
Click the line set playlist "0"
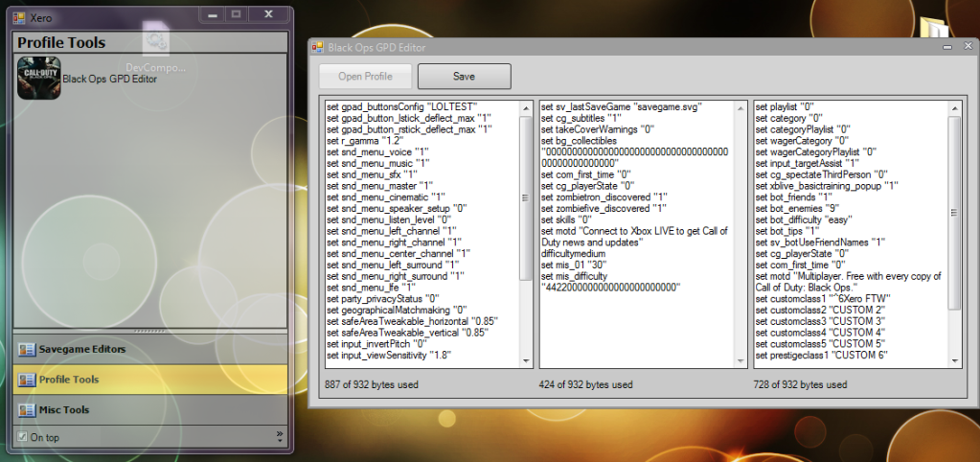(x=785, y=106)
